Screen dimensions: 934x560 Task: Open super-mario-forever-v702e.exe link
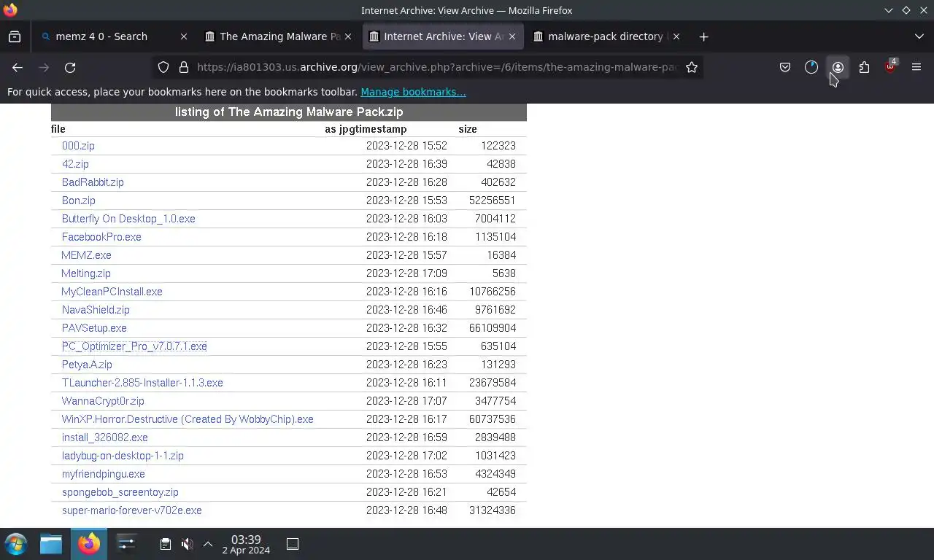[x=132, y=510]
